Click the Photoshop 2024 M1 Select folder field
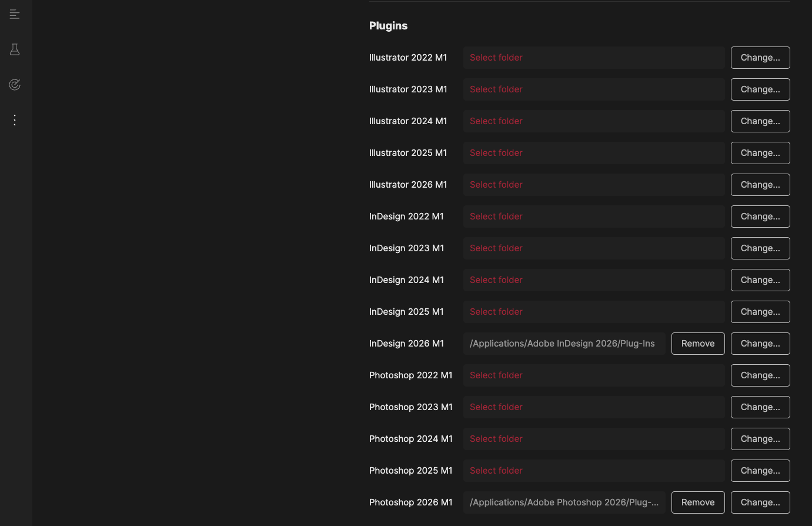 593,439
